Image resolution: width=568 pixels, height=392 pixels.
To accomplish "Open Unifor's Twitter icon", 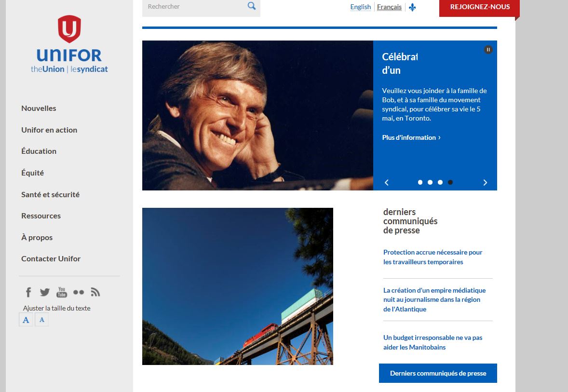I will (45, 292).
